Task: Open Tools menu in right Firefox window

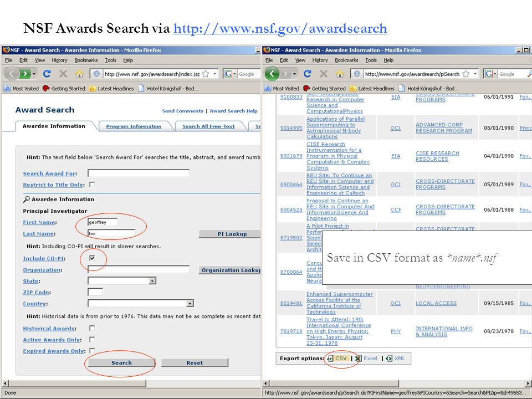Action: click(371, 60)
